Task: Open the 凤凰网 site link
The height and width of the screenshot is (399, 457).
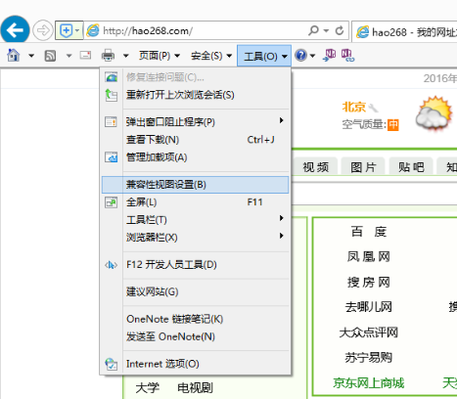Action: [x=368, y=257]
